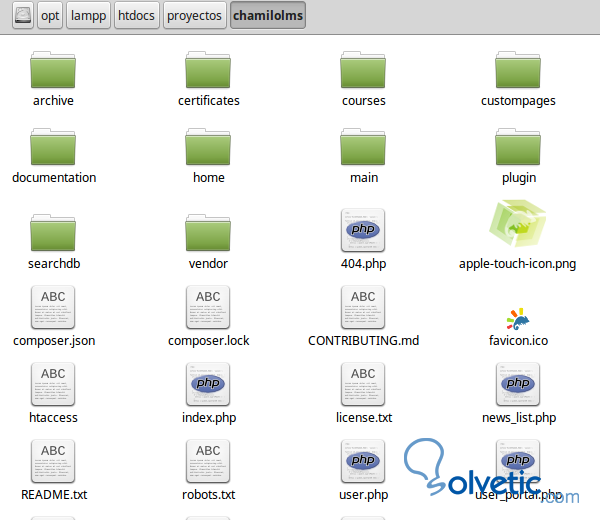The height and width of the screenshot is (520, 600).
Task: Select the htaccess file icon
Action: [x=53, y=384]
